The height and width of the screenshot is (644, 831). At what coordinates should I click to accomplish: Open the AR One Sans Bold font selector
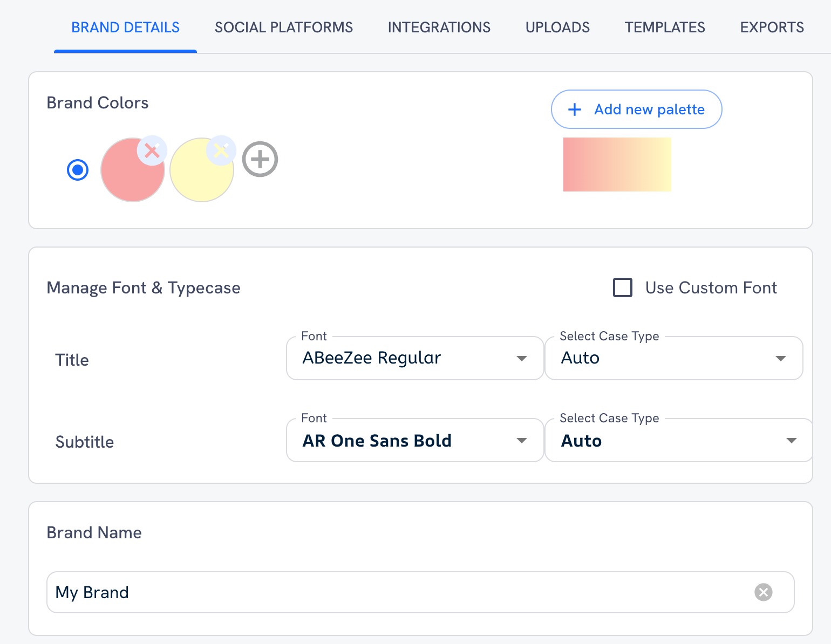coord(414,440)
